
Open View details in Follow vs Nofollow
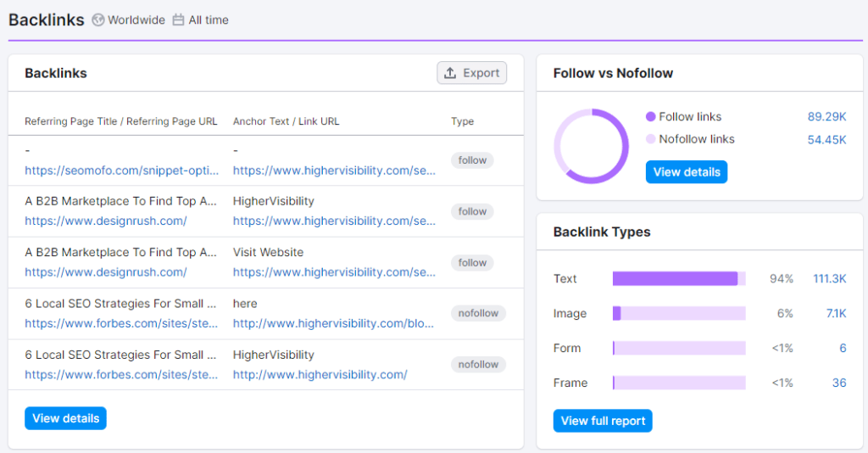pyautogui.click(x=687, y=172)
